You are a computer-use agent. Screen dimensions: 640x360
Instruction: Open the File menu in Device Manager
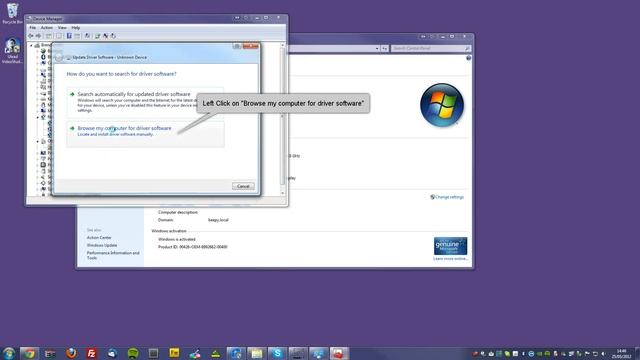click(x=33, y=28)
